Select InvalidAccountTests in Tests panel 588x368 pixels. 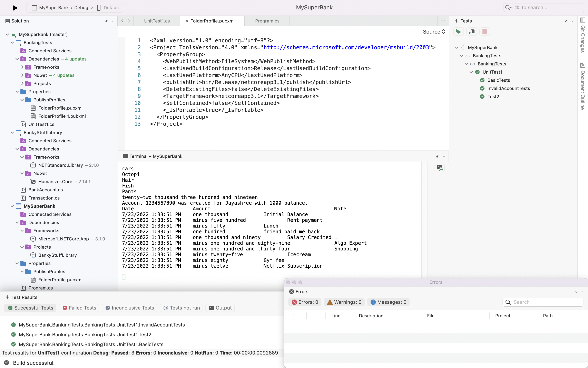[509, 89]
